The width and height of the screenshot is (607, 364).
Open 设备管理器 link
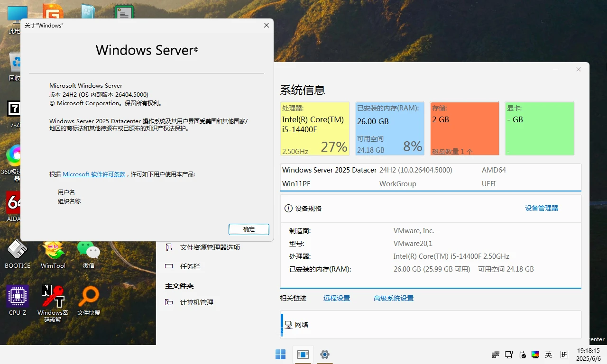(x=542, y=208)
